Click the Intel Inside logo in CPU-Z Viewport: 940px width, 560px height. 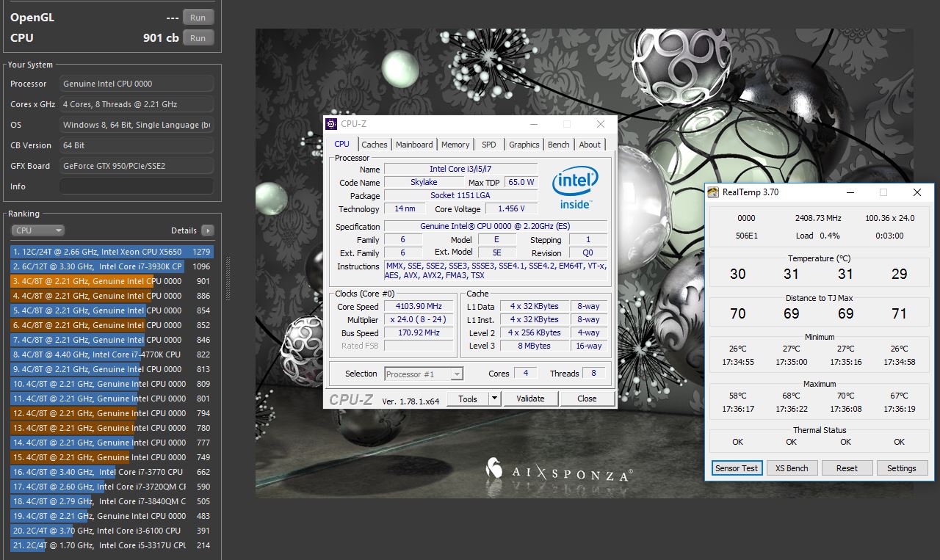pyautogui.click(x=575, y=188)
